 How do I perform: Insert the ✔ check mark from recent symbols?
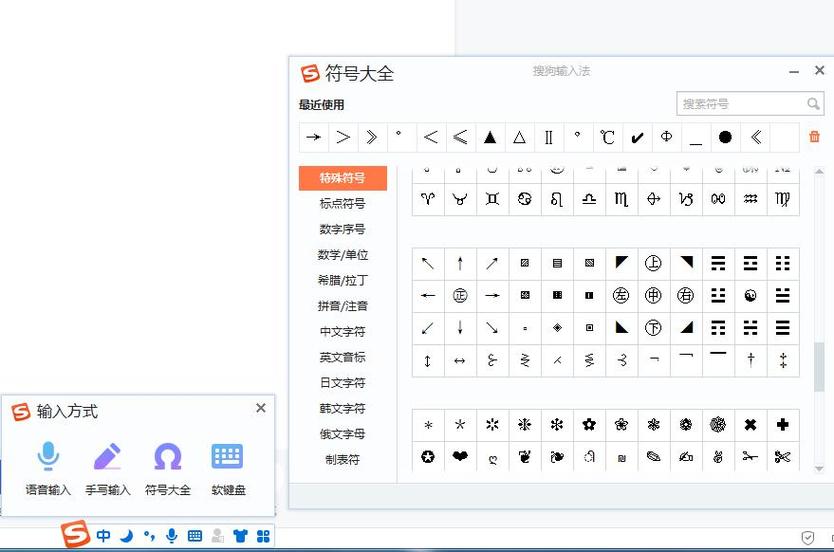click(637, 137)
